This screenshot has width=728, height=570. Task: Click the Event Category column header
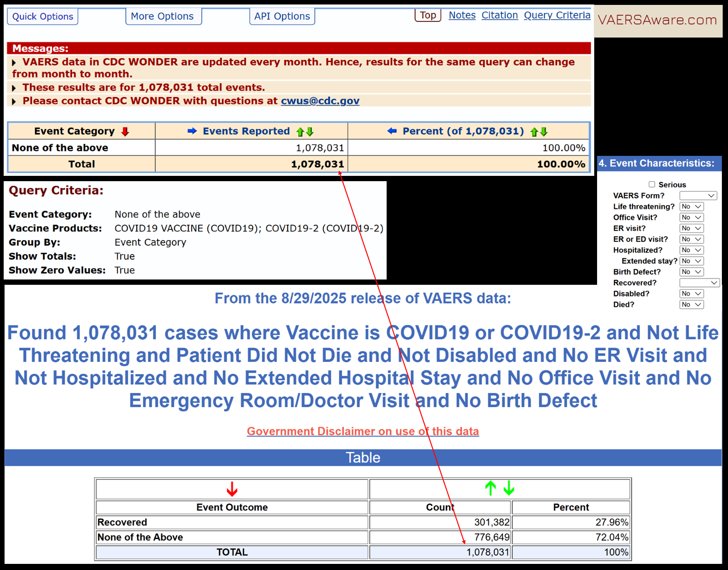pyautogui.click(x=82, y=131)
